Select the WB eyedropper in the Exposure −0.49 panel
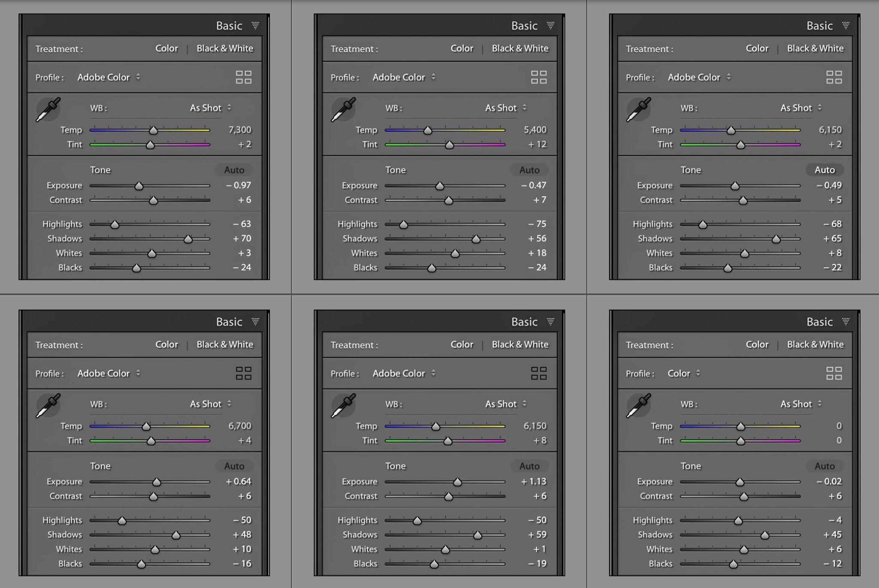The height and width of the screenshot is (588, 879). point(639,109)
